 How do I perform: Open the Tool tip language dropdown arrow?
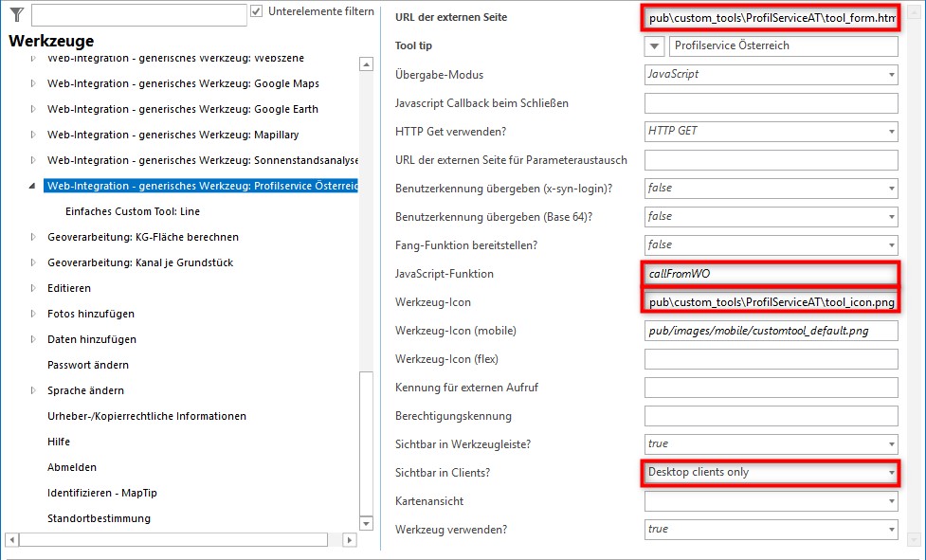coord(655,46)
